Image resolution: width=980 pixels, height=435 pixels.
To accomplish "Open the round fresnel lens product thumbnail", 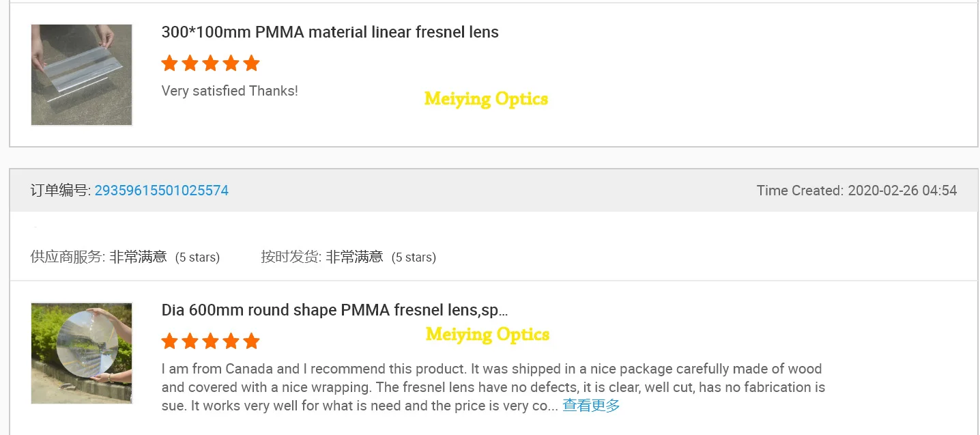I will click(81, 353).
